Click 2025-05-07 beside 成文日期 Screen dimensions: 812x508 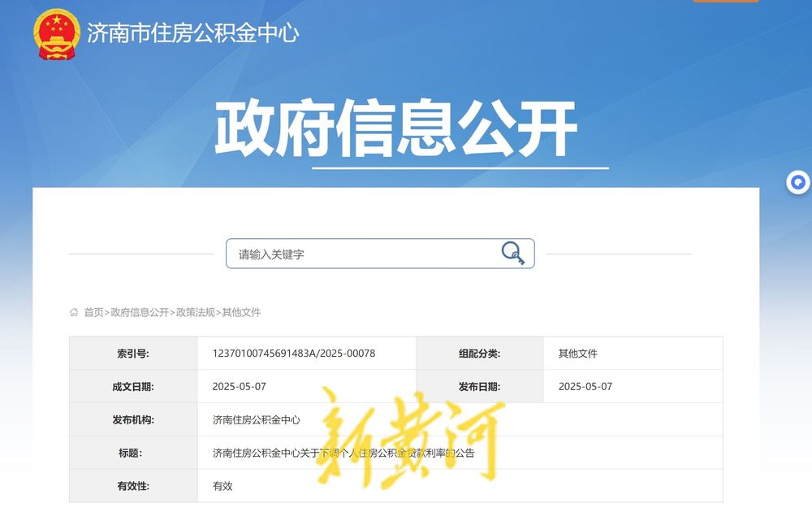(x=240, y=387)
